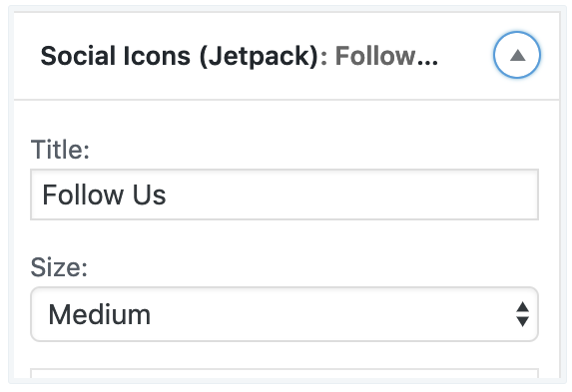Collapse the Social Icons widget with the arrow

517,55
